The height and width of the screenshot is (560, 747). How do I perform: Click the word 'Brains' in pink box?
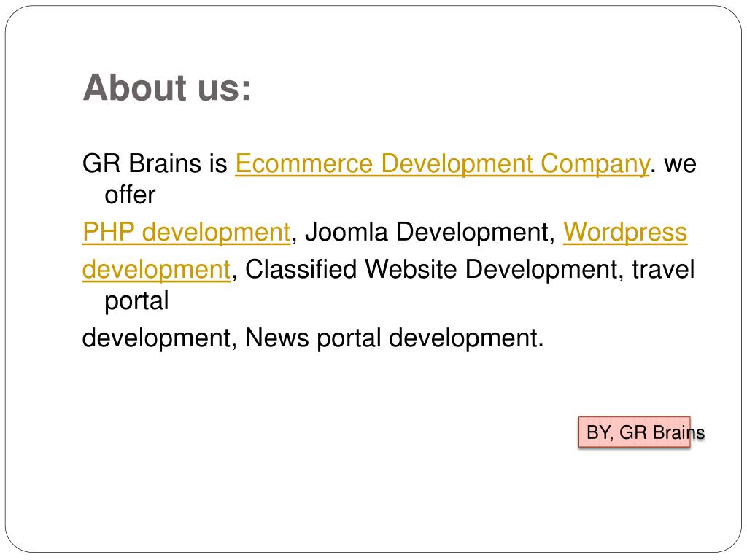(x=679, y=432)
